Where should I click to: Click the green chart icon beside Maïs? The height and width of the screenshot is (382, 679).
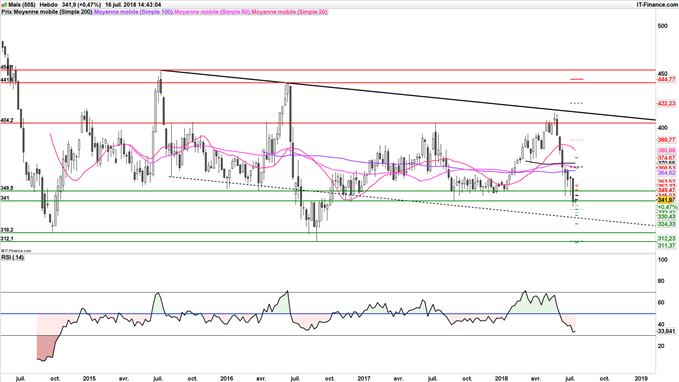4,5
